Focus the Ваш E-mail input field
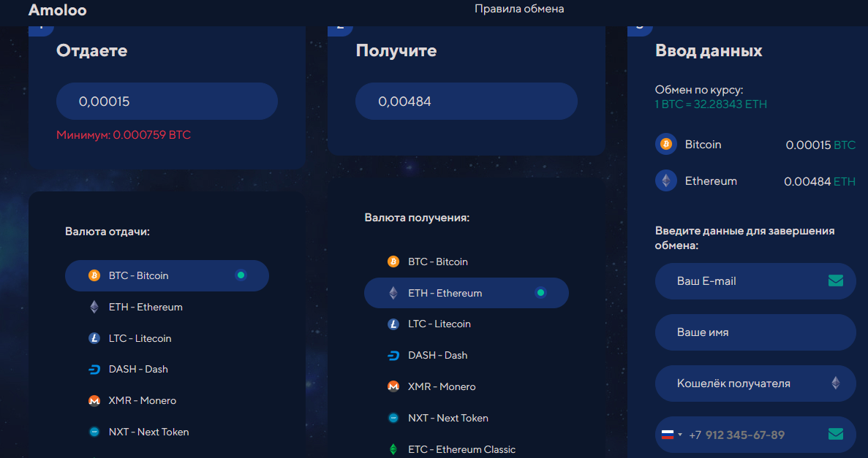This screenshot has height=458, width=868. coord(755,281)
